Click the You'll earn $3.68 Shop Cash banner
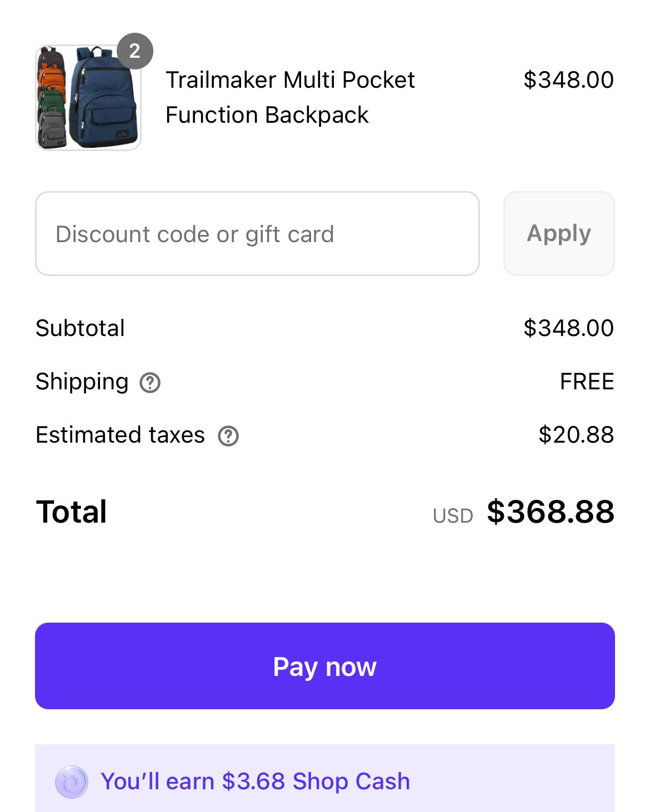 (325, 779)
